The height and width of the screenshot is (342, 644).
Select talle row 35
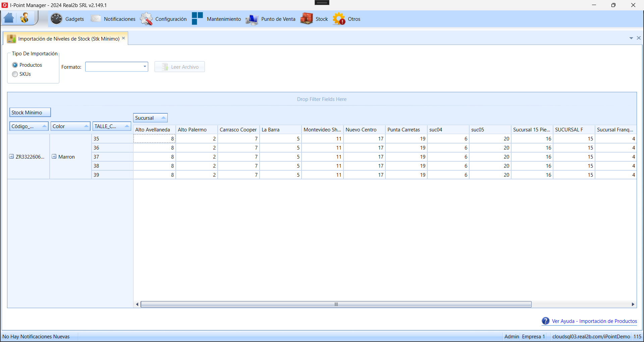click(x=112, y=138)
